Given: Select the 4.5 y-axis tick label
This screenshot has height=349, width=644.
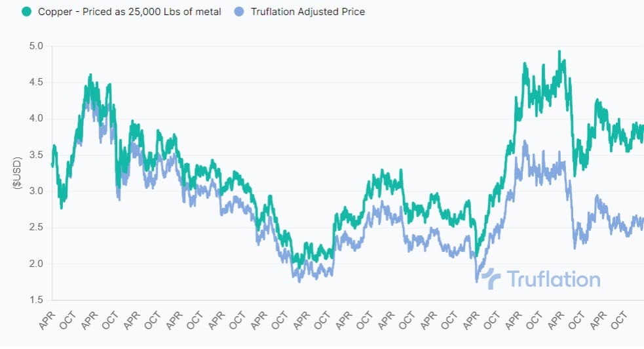Looking at the screenshot, I should click(x=35, y=82).
